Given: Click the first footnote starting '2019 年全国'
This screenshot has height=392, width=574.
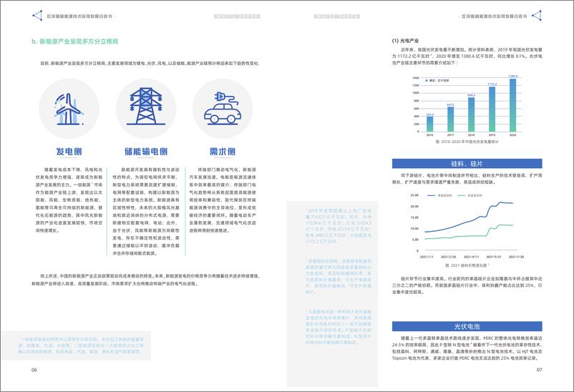Looking at the screenshot, I should (339, 226).
